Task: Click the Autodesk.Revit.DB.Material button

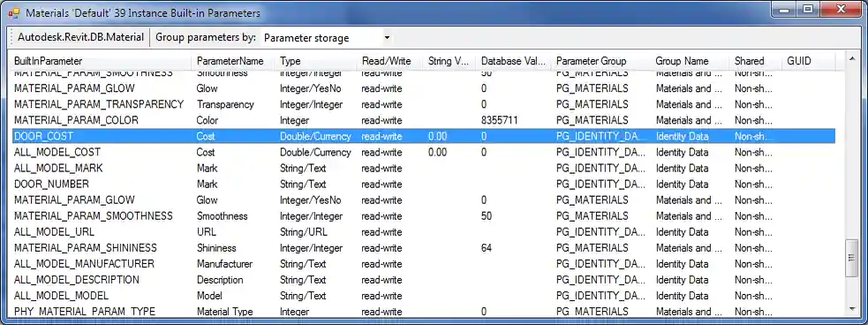Action: (x=81, y=38)
